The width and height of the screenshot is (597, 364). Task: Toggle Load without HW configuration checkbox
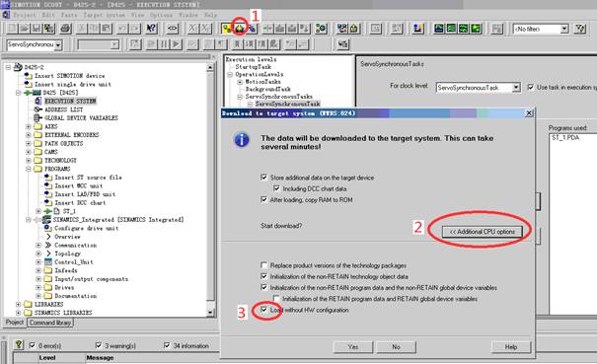(x=263, y=310)
